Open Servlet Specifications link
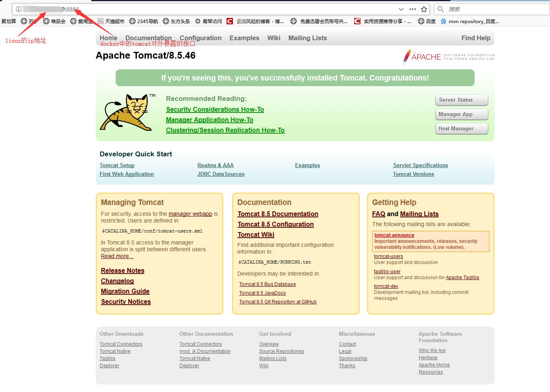 (x=420, y=165)
